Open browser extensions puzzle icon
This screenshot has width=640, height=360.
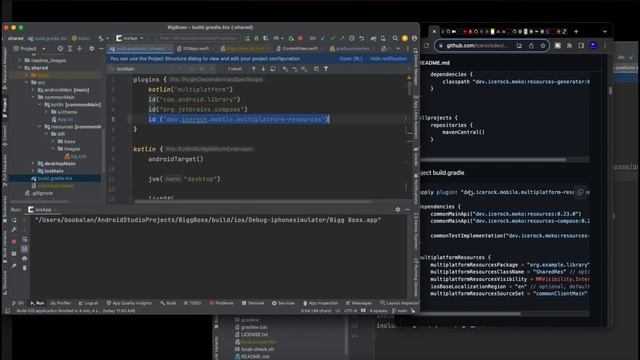(569, 46)
